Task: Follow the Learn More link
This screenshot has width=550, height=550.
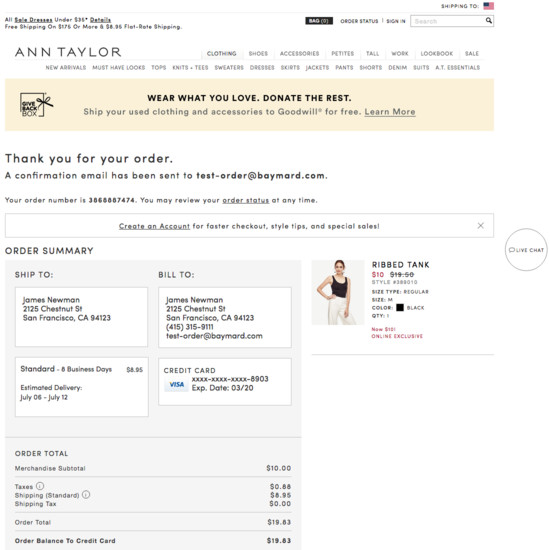Action: (390, 112)
